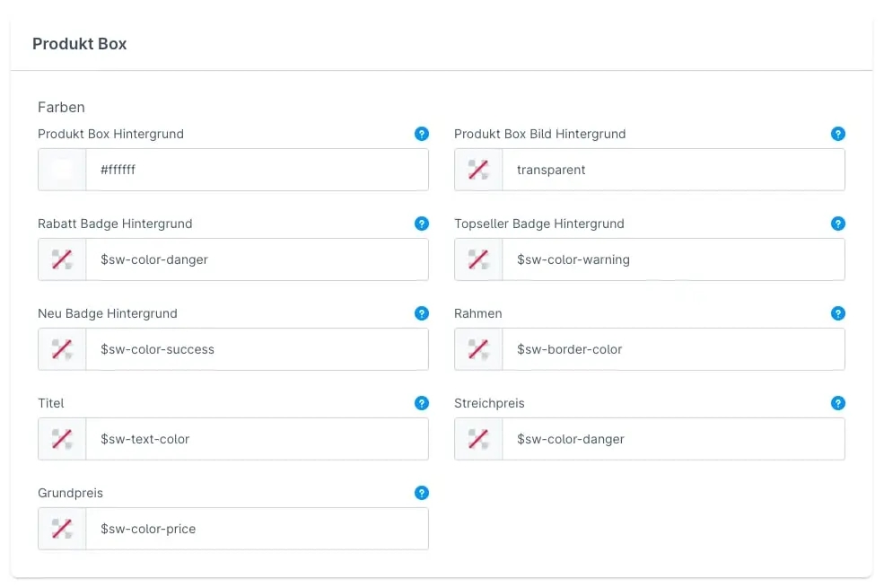884x588 pixels.
Task: Open help tooltip for Rabatt Badge Hintergrund
Action: 422,224
